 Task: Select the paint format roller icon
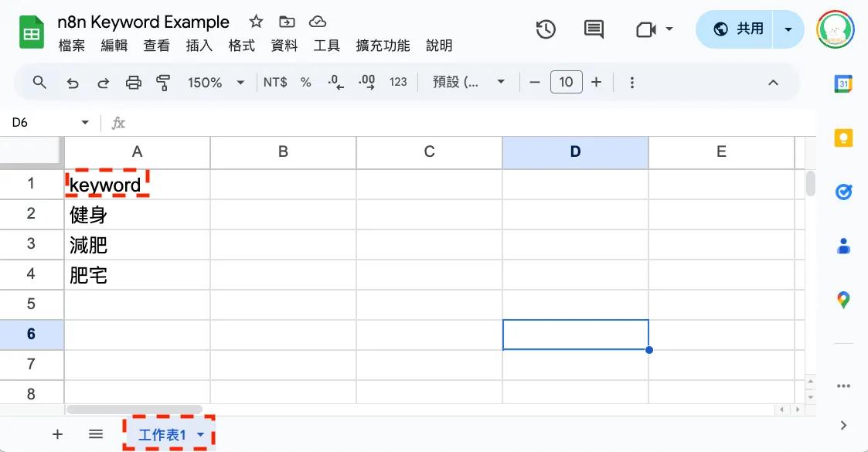point(163,83)
